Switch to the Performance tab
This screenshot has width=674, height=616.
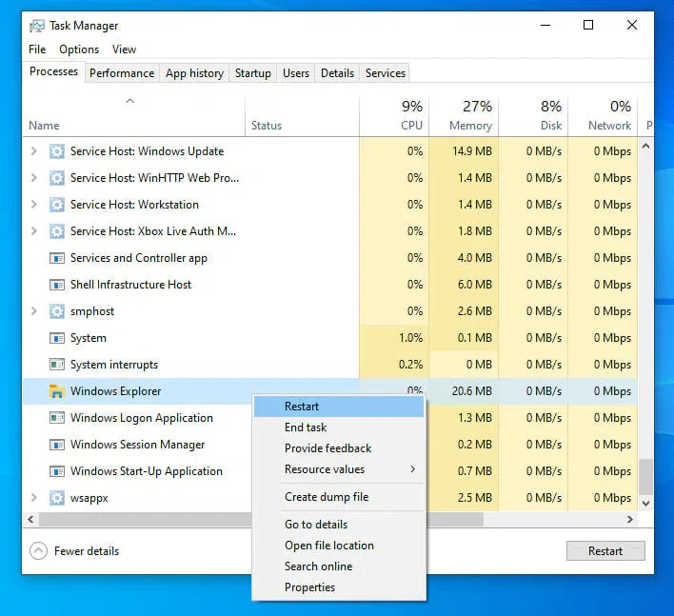click(x=122, y=73)
